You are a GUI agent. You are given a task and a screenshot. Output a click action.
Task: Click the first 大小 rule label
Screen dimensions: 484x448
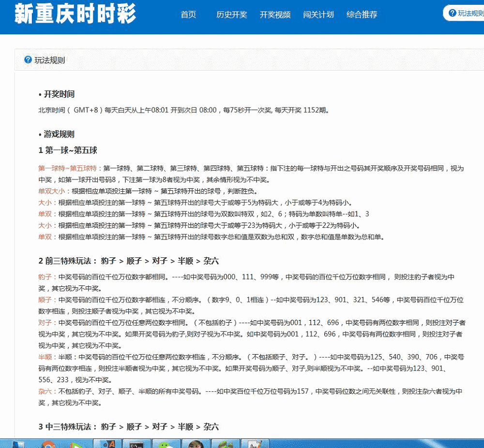click(44, 203)
